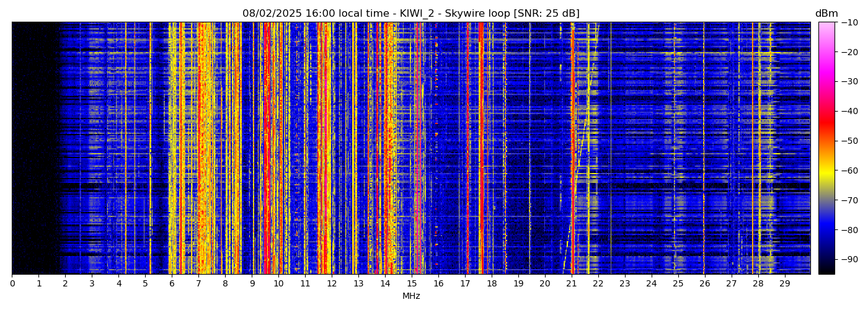Click the spectrogram plot title text

pyautogui.click(x=410, y=14)
